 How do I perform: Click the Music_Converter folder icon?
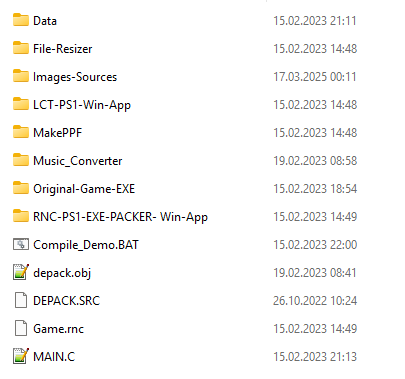pos(21,160)
